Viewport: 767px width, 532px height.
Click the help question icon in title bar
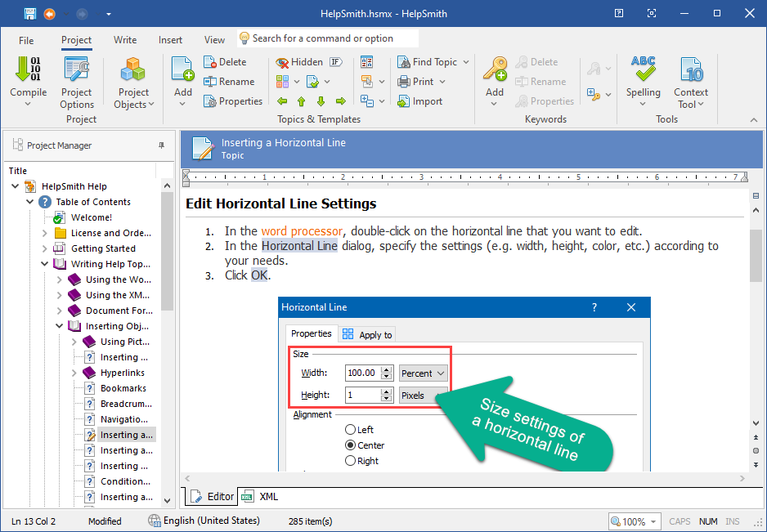click(x=619, y=13)
